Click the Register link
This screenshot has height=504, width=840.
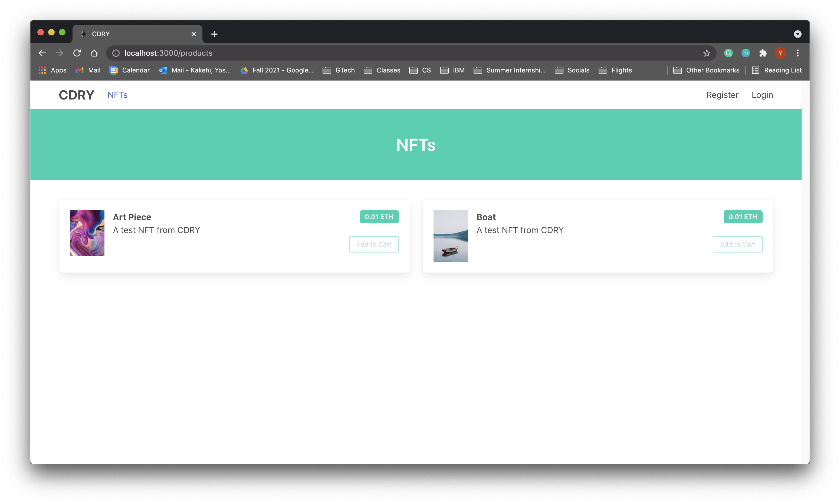click(722, 95)
